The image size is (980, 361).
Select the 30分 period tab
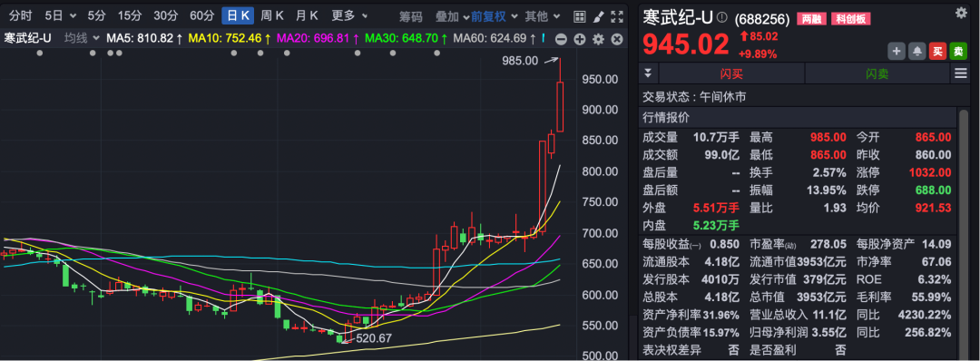click(x=166, y=16)
